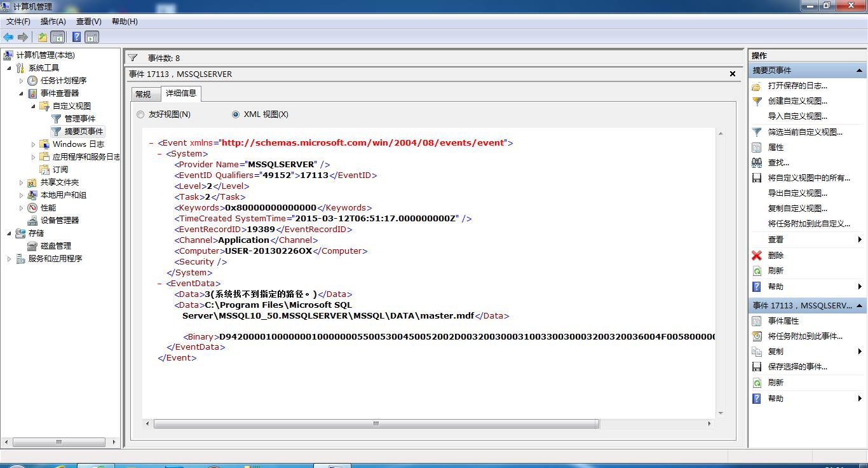868x468 pixels.
Task: Open 设备管理器 in the tree
Action: click(60, 221)
